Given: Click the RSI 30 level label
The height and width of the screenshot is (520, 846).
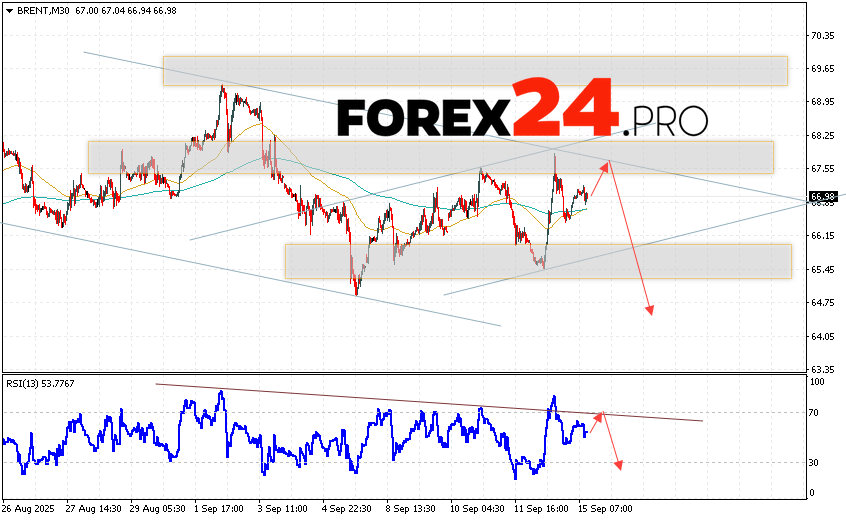Looking at the screenshot, I should pyautogui.click(x=816, y=462).
